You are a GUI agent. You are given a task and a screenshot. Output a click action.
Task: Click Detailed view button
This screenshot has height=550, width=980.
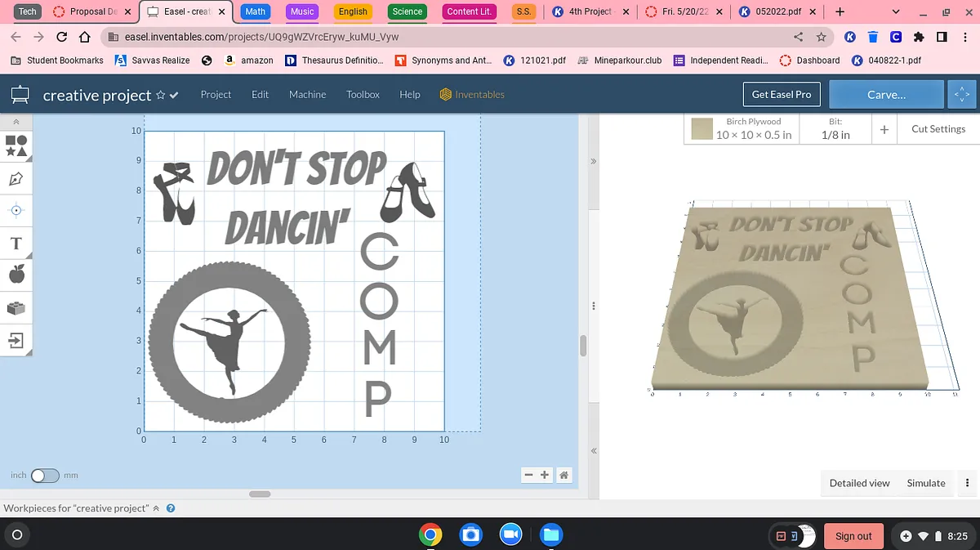tap(859, 483)
